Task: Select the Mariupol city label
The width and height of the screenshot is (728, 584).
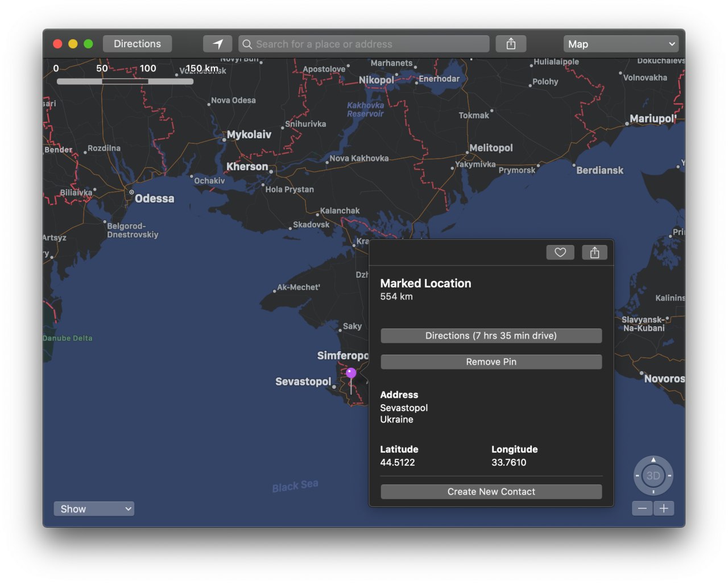Action: 652,118
